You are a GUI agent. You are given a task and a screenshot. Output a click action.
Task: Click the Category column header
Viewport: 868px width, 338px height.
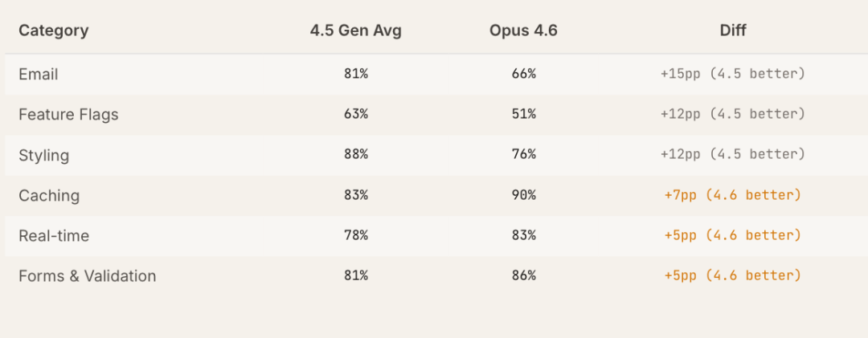pos(54,31)
